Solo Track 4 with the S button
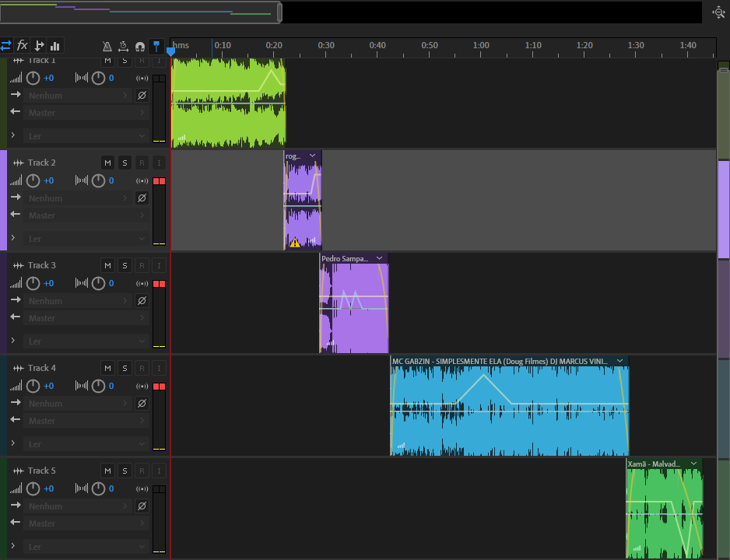730x560 pixels. [x=125, y=368]
